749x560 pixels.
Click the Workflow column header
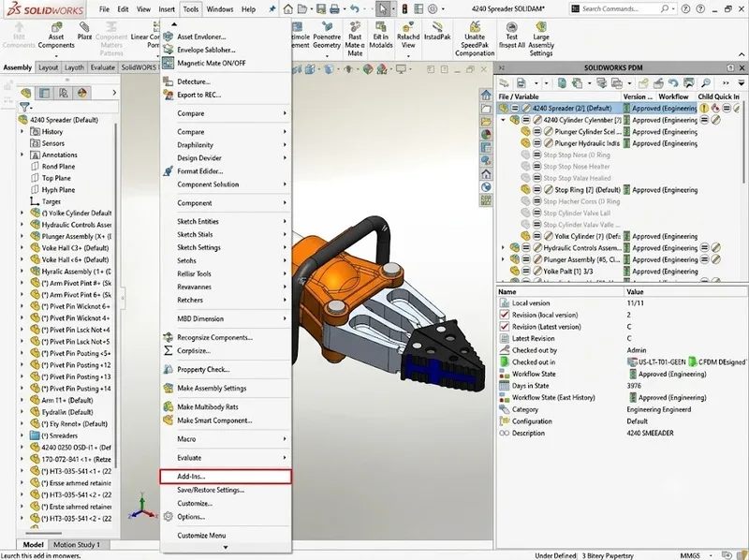pos(673,96)
